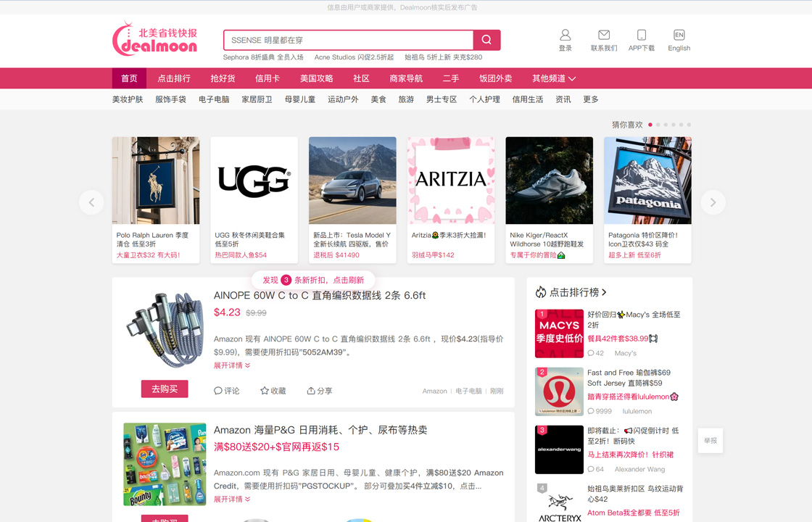Image resolution: width=812 pixels, height=522 pixels.
Task: Go to previous carousel slide arrow
Action: click(x=91, y=202)
